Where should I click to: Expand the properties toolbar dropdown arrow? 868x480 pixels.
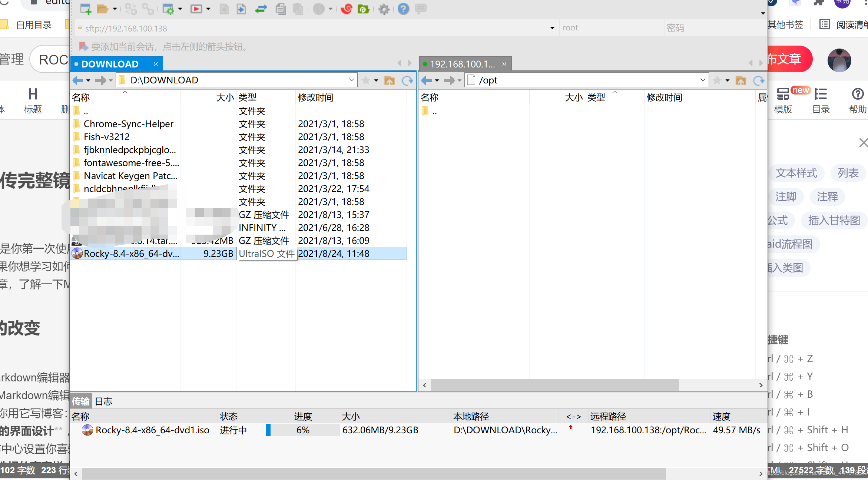180,9
